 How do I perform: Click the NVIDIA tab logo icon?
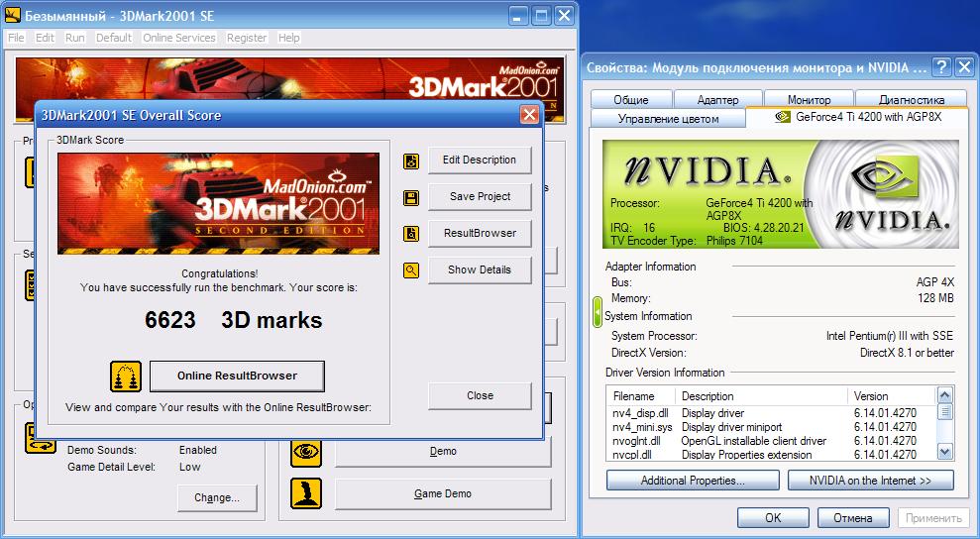coord(783,117)
